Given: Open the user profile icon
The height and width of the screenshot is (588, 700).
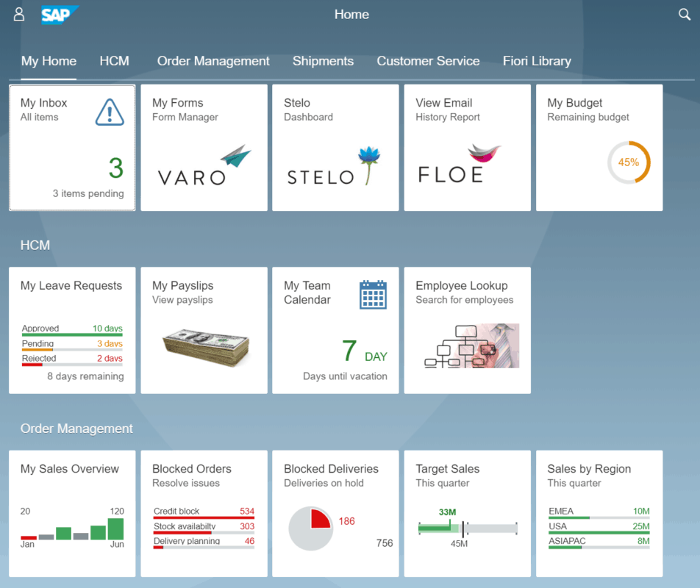Looking at the screenshot, I should coord(19,14).
